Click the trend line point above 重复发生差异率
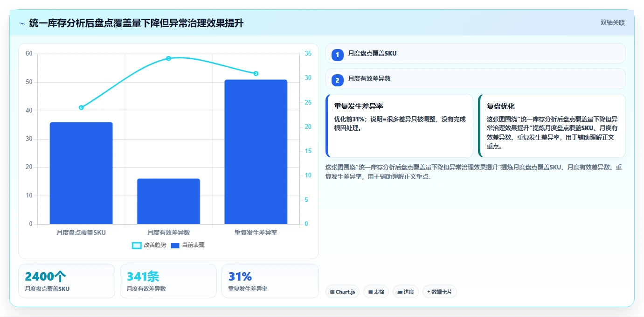 (x=256, y=73)
